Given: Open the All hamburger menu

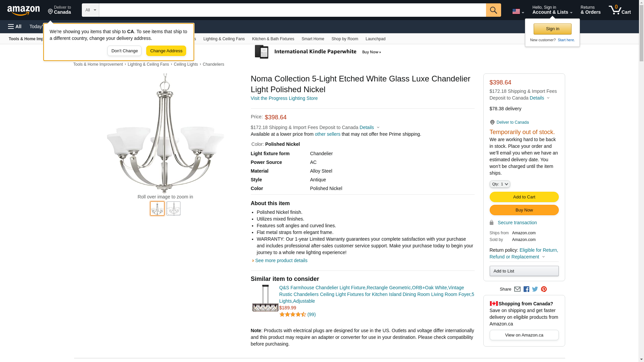Looking at the screenshot, I should (x=15, y=26).
